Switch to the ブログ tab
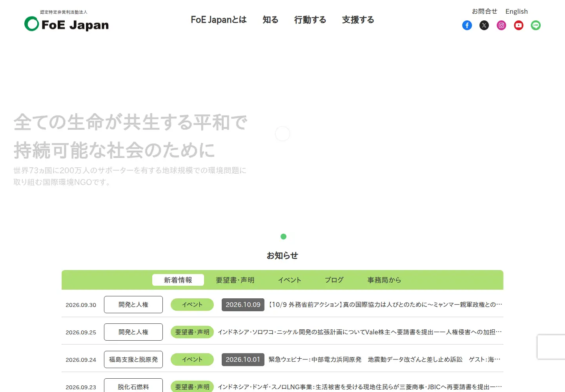Viewport: 565px width, 392px height. (334, 280)
